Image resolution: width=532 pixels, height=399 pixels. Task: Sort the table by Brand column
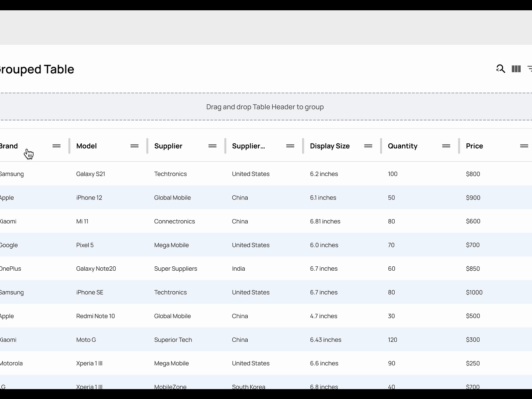pos(9,146)
